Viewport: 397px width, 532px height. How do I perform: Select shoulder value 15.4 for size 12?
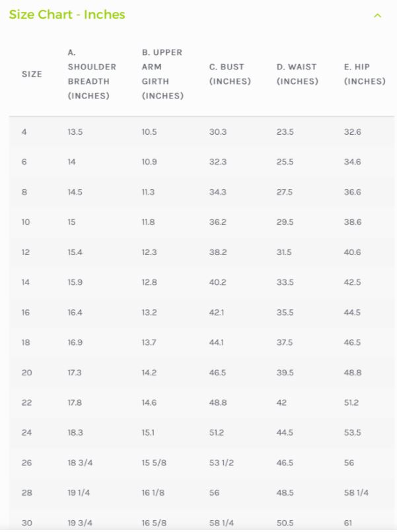coord(75,252)
